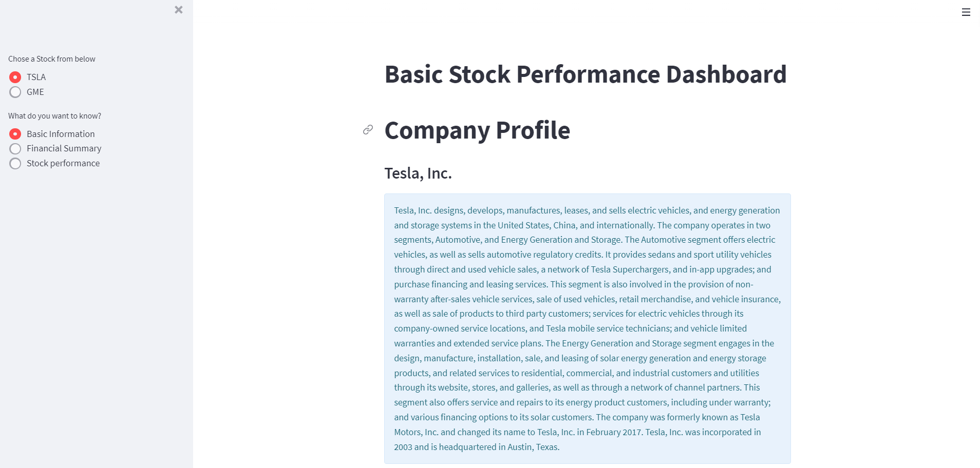This screenshot has height=468, width=980.
Task: Choose Stock performance option
Action: pos(63,163)
